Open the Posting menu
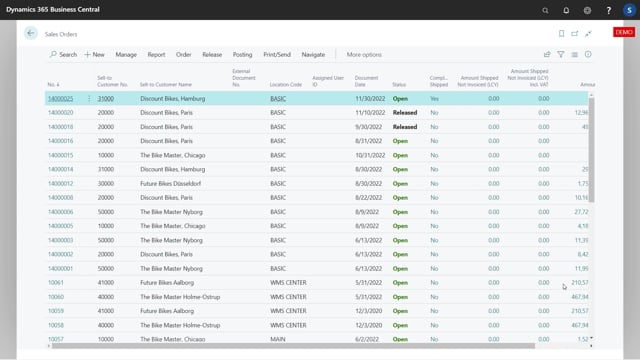The height and width of the screenshot is (360, 640). 242,54
